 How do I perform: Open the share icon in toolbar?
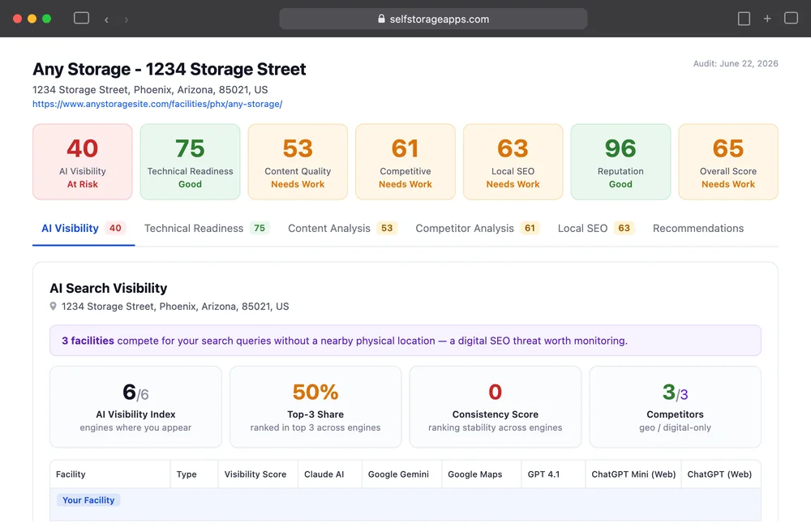pyautogui.click(x=744, y=19)
